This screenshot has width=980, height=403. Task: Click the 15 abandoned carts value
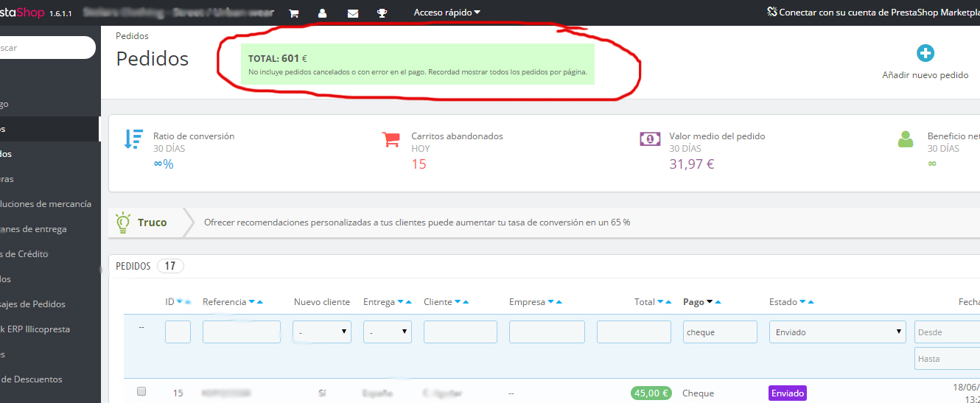pos(419,164)
